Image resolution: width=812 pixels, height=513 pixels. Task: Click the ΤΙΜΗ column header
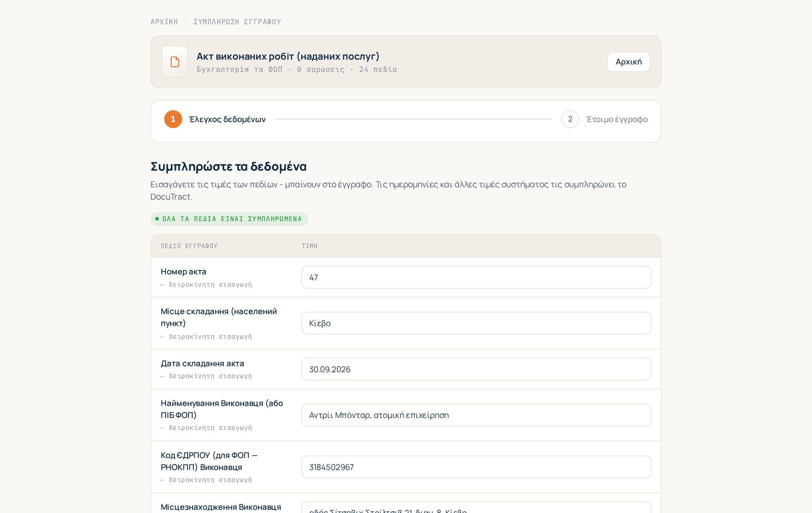pos(309,246)
